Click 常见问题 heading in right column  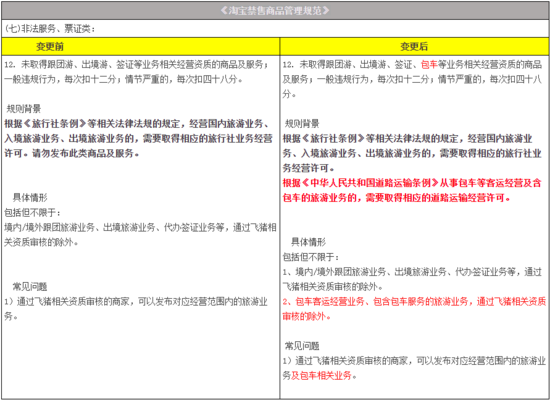tap(302, 346)
